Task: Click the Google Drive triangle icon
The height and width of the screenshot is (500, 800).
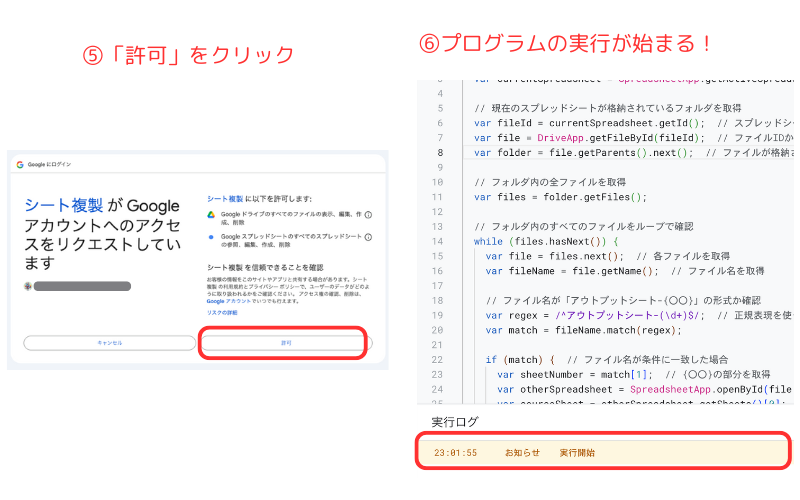Action: 211,215
